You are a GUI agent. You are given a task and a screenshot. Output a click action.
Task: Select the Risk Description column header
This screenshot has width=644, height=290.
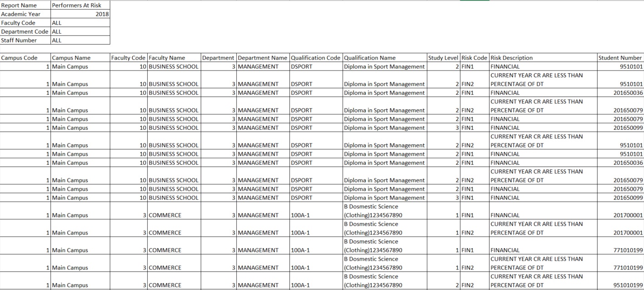(543, 58)
